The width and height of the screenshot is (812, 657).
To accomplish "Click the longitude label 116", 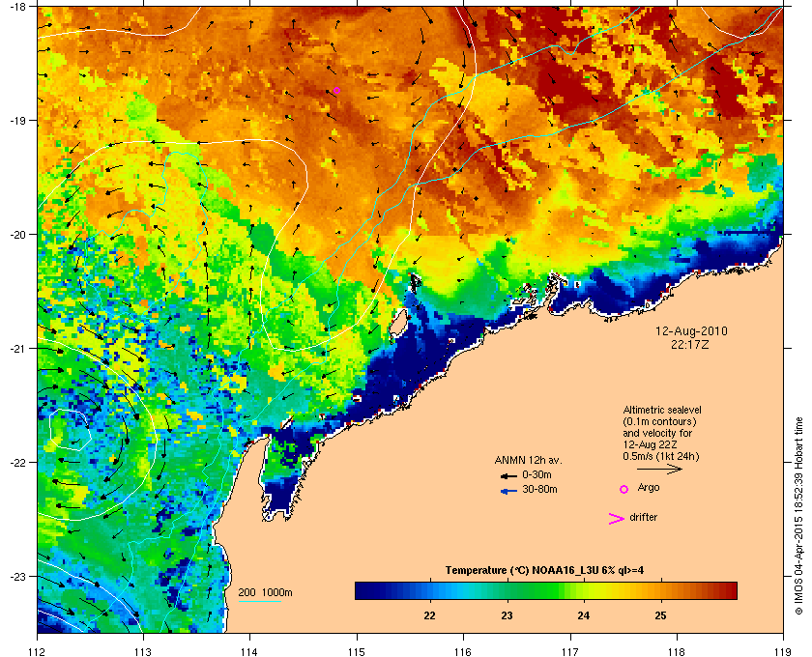I will 463,652.
